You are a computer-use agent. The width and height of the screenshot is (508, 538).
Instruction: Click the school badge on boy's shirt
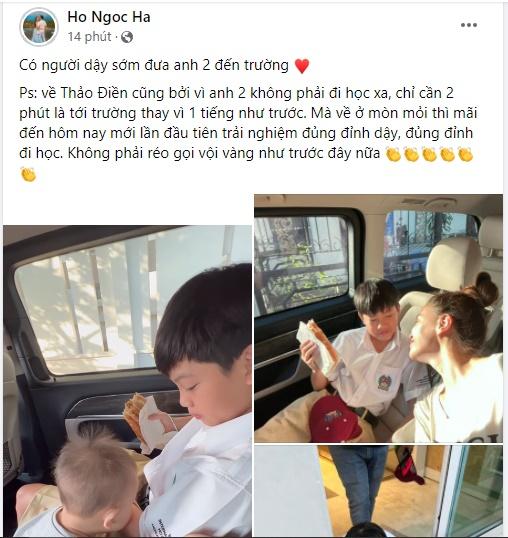[x=385, y=382]
